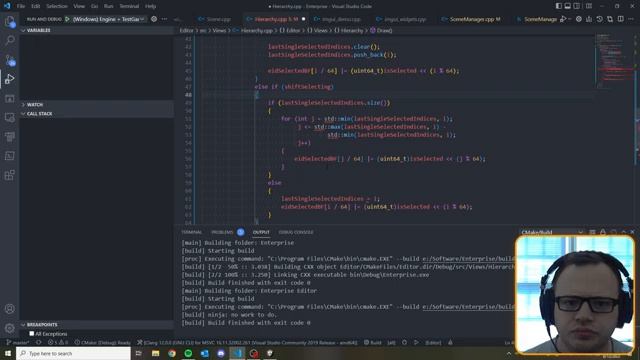This screenshot has height=360, width=640.
Task: Toggle secondary sidebar layout icon
Action: [576, 6]
